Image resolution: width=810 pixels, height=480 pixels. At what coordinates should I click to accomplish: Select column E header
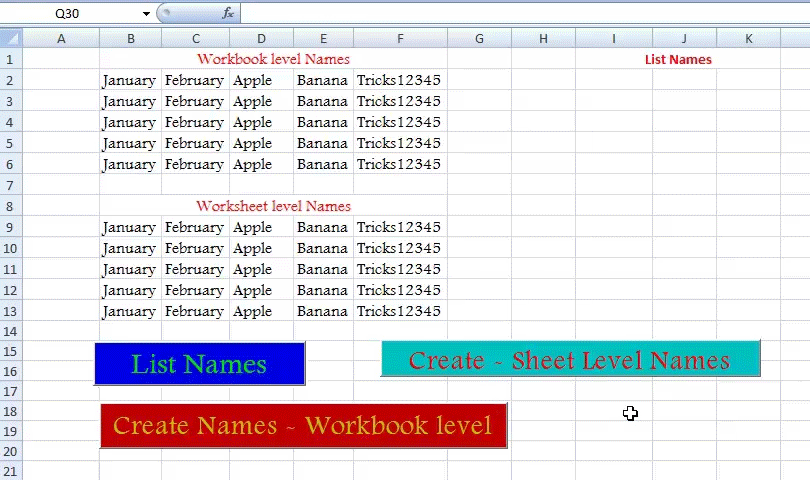323,38
